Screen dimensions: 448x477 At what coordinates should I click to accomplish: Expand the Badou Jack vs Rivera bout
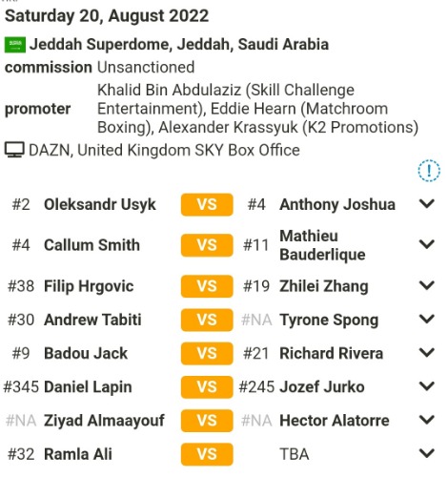(427, 353)
